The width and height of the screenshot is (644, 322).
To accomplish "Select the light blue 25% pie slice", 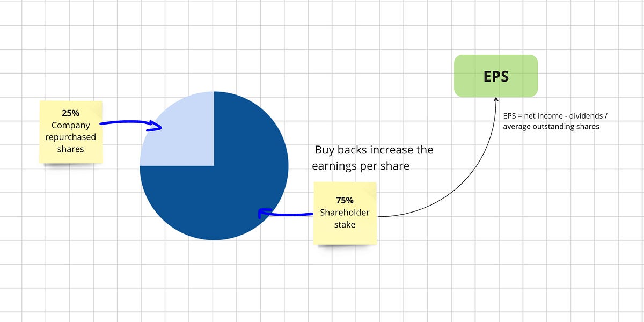I will point(177,129).
